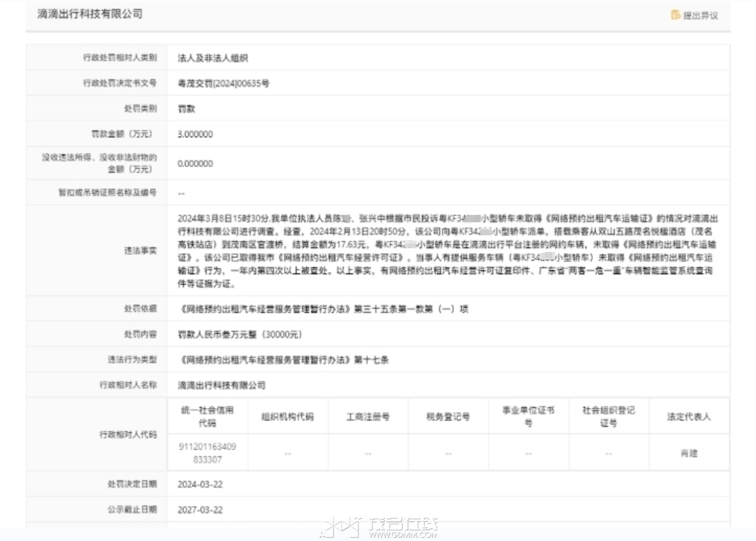
Task: Click the 法定代表人 column header
Action: point(689,417)
